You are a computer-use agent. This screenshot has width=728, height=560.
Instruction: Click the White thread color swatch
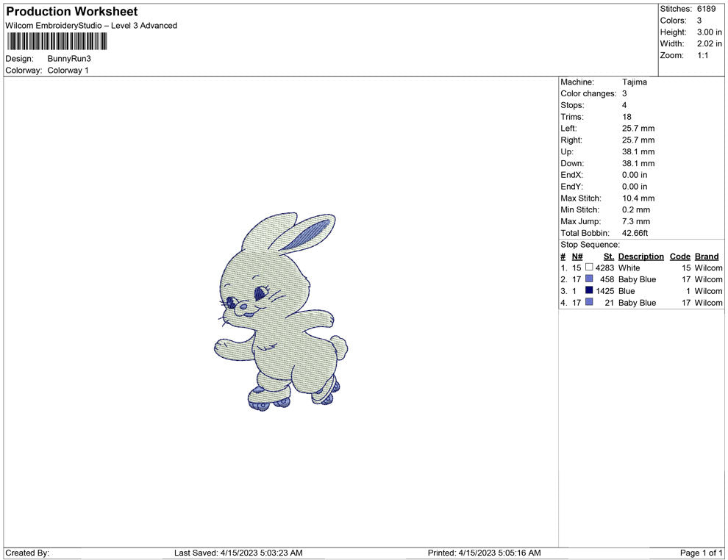(x=589, y=268)
